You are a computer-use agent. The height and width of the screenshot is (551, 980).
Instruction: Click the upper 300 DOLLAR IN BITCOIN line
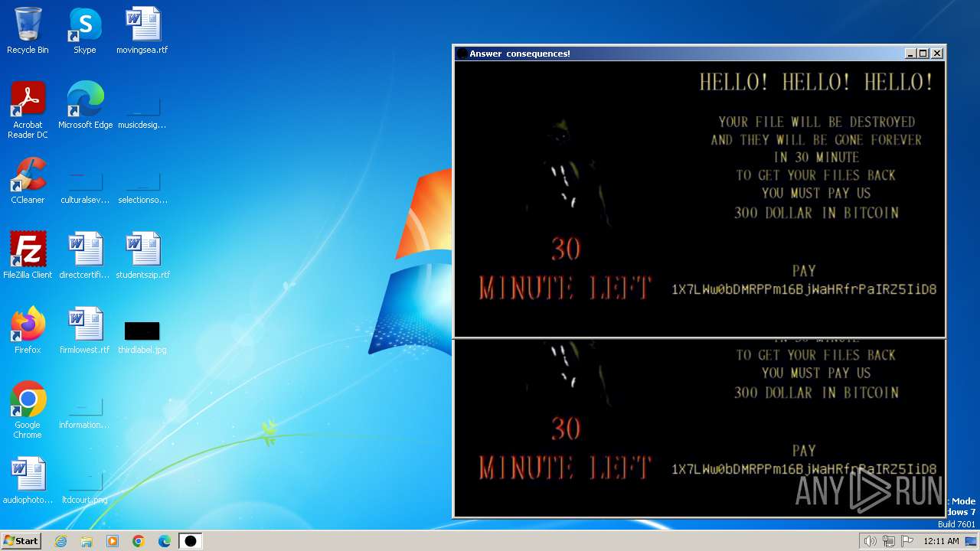click(x=816, y=213)
